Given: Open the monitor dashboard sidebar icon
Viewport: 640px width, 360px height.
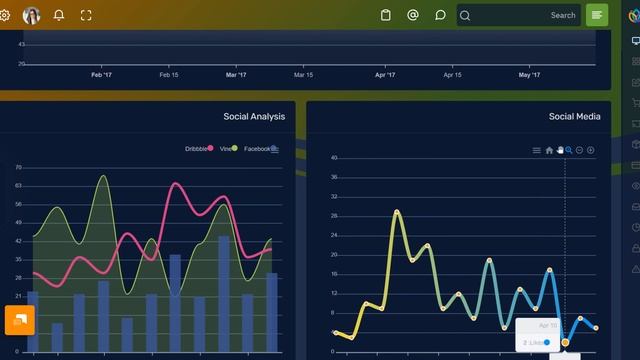Looking at the screenshot, I should pos(636,40).
